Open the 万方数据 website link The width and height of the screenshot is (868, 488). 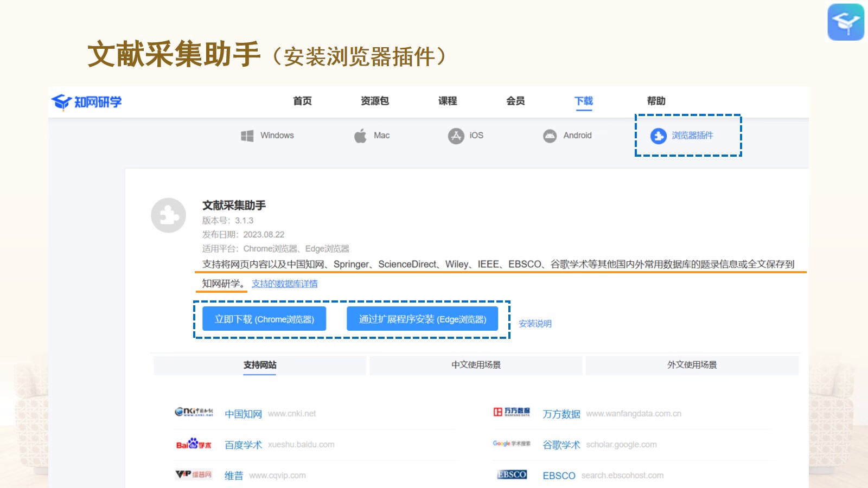[x=561, y=414]
